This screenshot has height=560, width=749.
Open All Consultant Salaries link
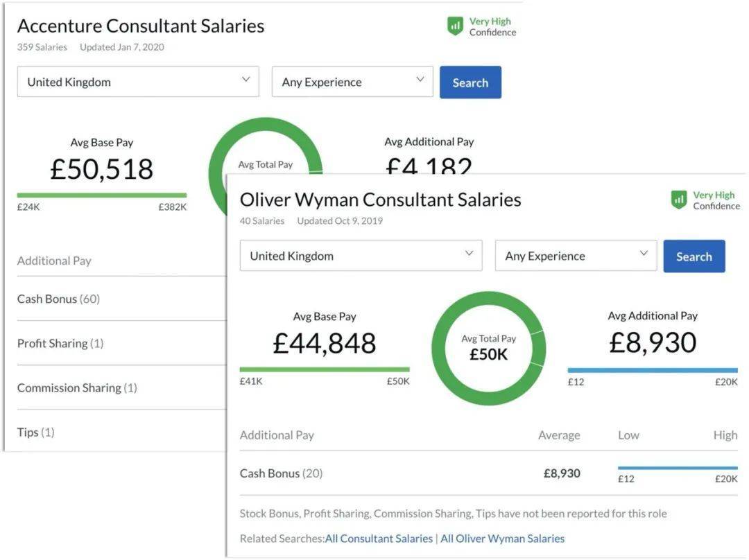pyautogui.click(x=379, y=539)
